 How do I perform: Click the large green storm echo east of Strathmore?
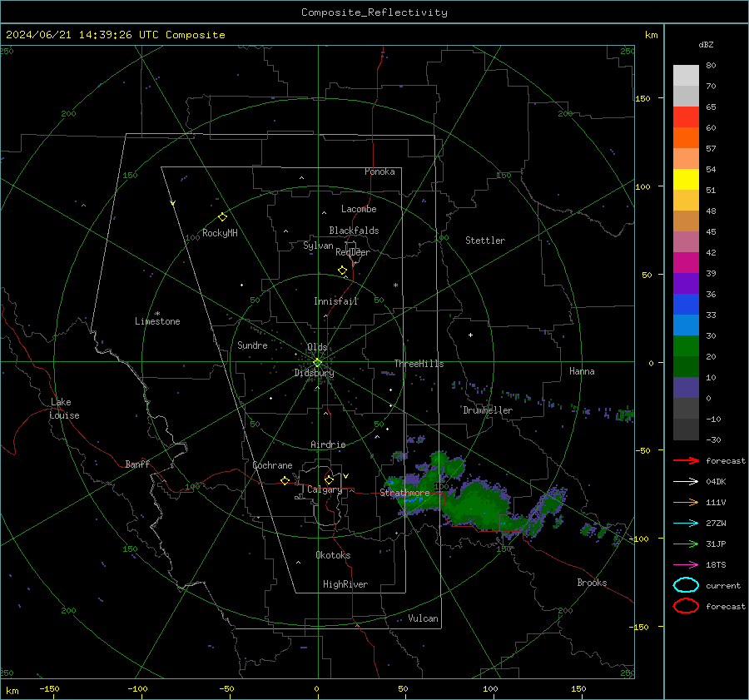pyautogui.click(x=478, y=504)
